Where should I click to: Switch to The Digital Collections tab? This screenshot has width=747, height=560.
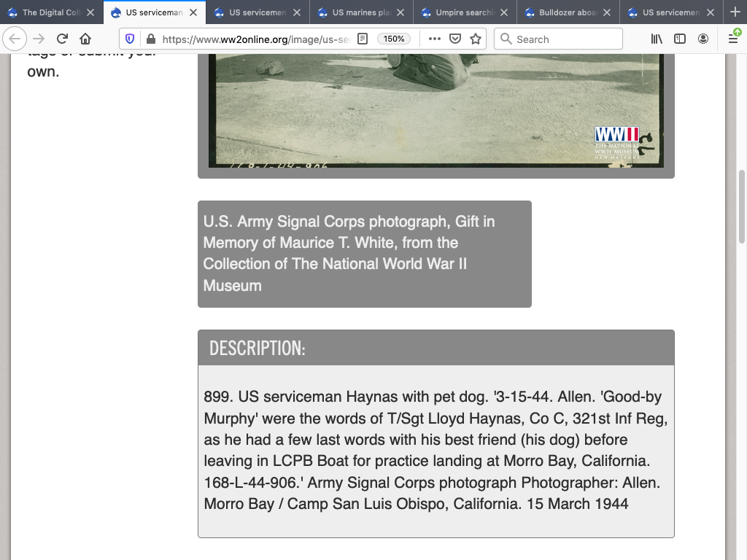click(x=45, y=12)
